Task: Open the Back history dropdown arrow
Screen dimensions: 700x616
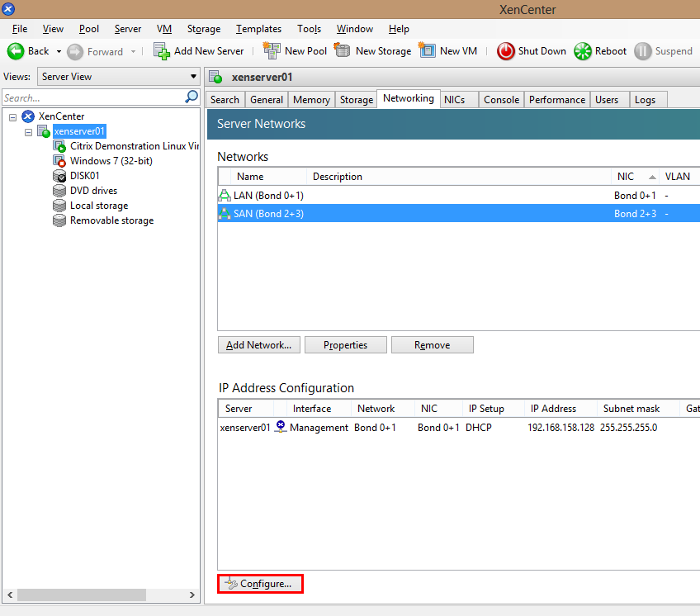Action: 59,51
